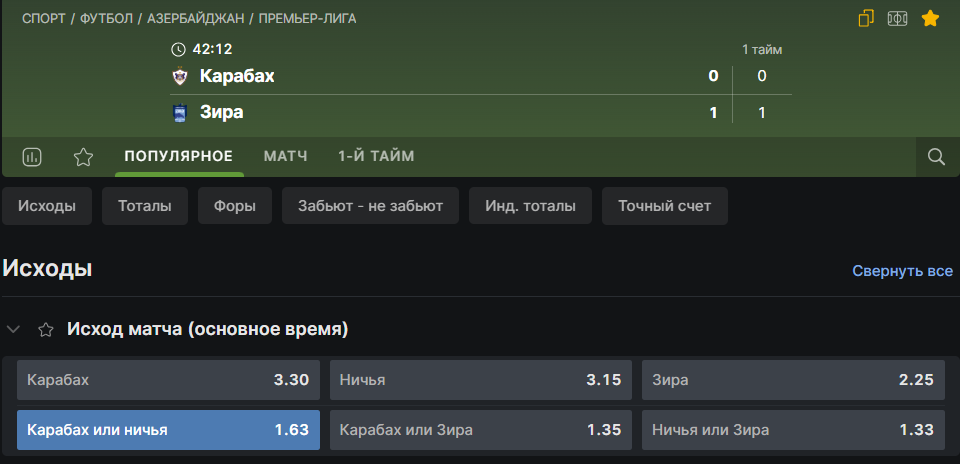Click the Карабах team logo
This screenshot has width=960, height=464.
point(179,76)
